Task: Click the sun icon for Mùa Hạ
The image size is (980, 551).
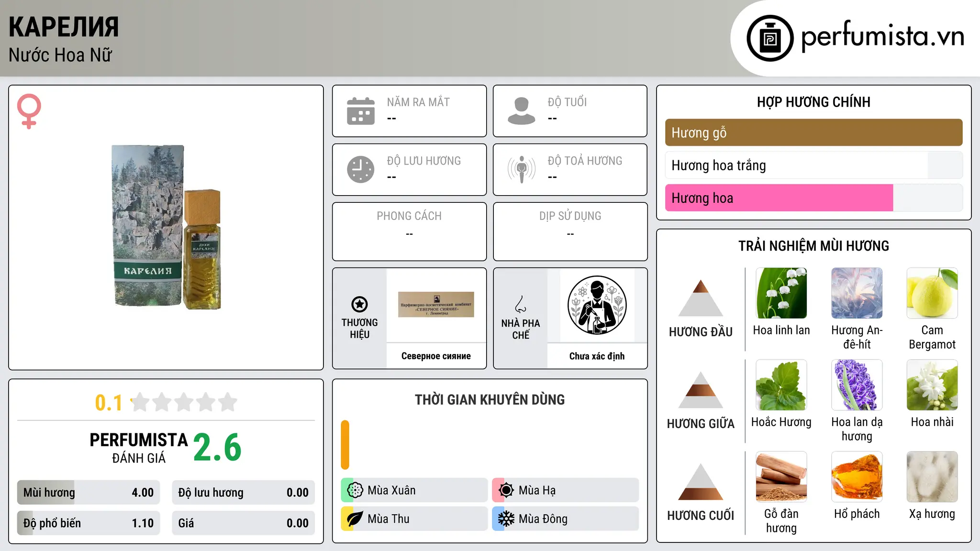Action: pyautogui.click(x=506, y=490)
